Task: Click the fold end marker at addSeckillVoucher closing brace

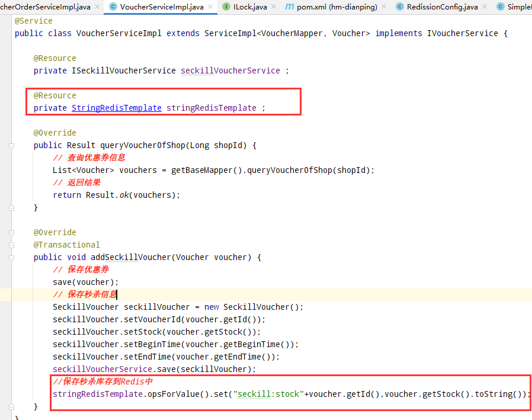Action: point(11,407)
